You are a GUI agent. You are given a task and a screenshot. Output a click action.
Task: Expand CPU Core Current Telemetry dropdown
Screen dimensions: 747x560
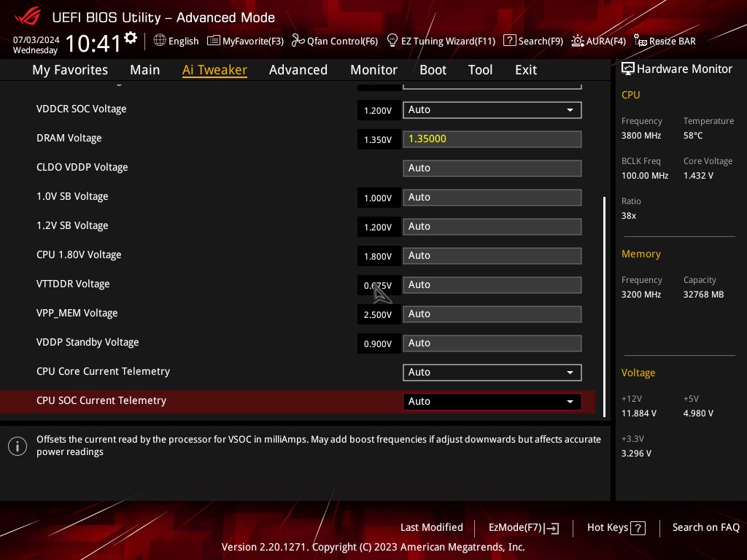492,373
